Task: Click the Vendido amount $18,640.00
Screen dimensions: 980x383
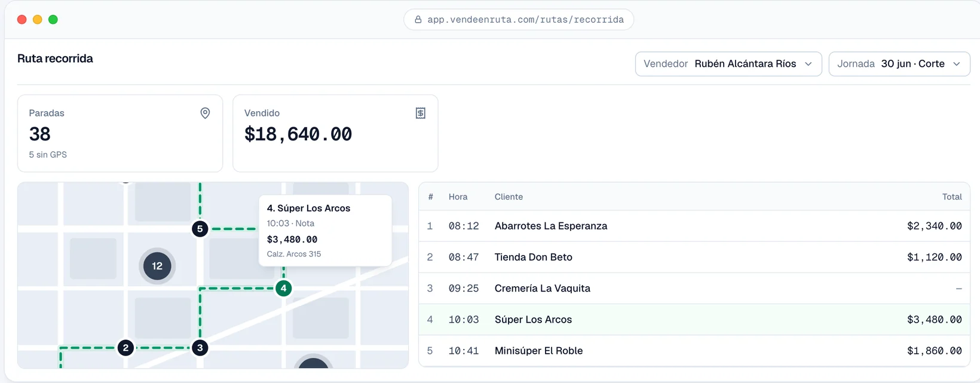Action: tap(298, 134)
